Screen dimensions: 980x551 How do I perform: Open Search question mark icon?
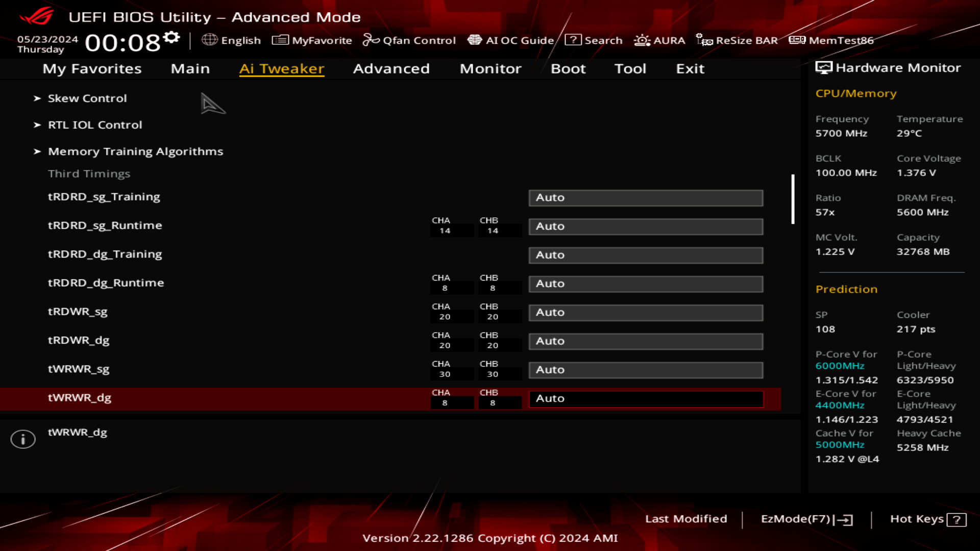pos(573,40)
